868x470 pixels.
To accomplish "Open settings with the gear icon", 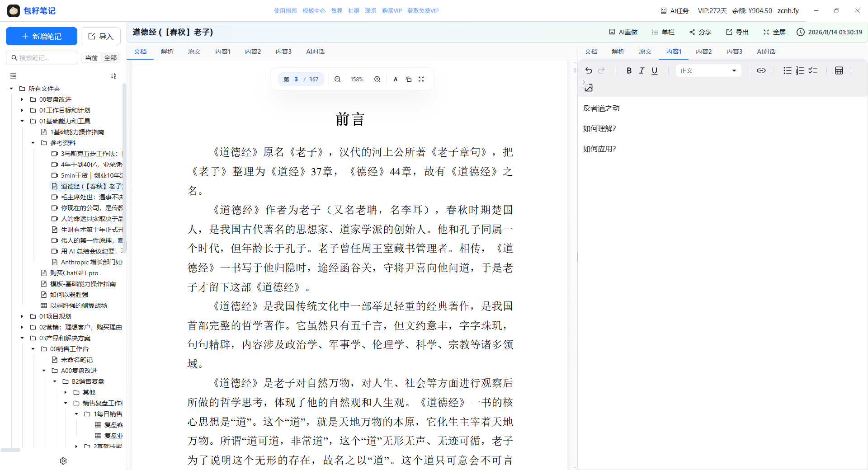I will coord(63,461).
